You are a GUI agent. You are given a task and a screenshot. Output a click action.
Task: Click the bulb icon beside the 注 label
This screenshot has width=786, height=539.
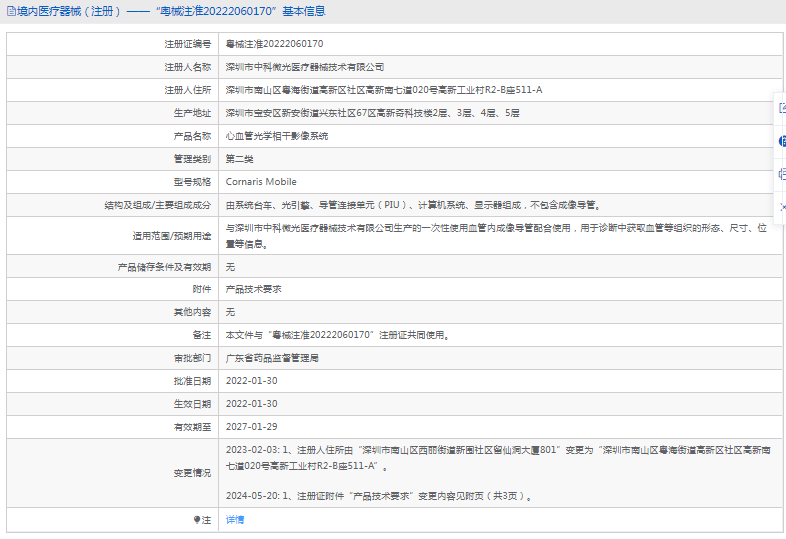(197, 520)
